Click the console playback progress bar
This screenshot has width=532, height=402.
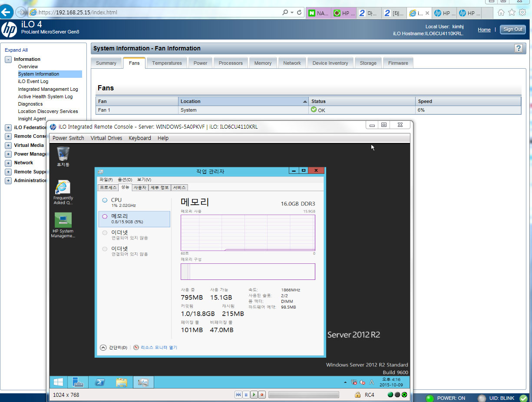pos(304,395)
